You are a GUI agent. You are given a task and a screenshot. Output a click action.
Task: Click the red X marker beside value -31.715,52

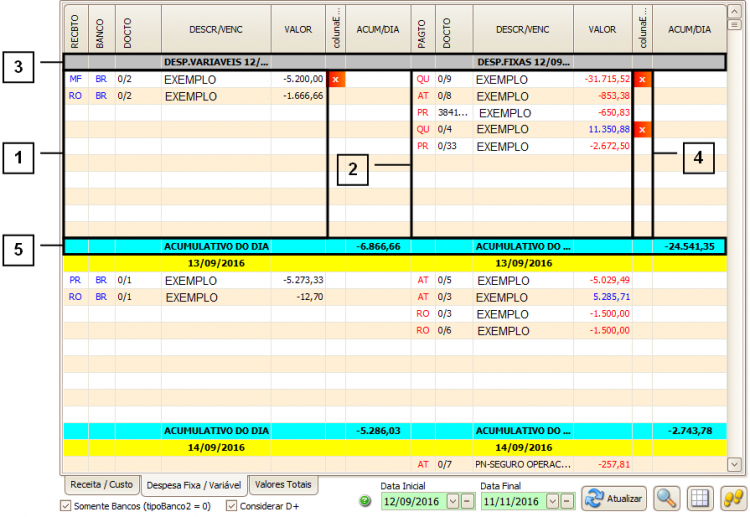(x=642, y=78)
